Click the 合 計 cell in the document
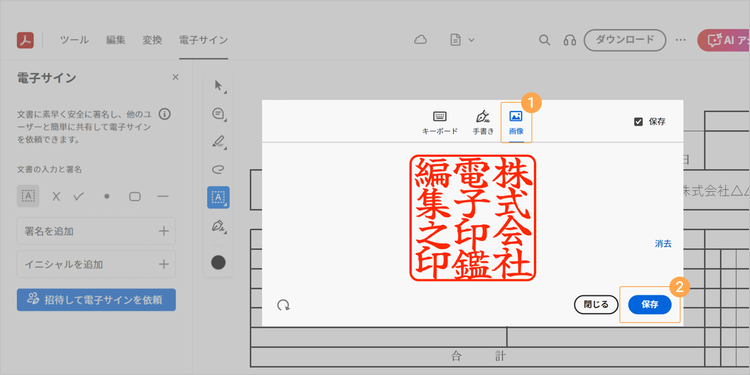The image size is (750, 375). coord(478,356)
